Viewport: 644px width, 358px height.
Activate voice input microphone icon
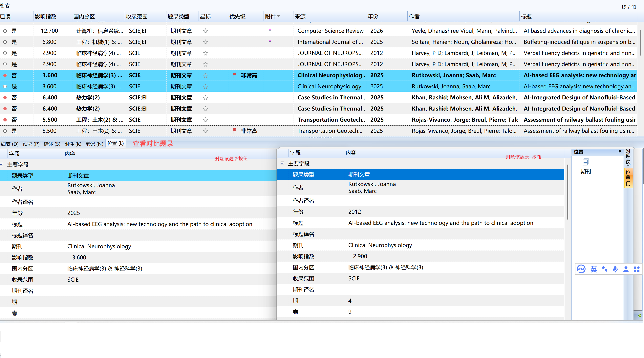click(615, 269)
